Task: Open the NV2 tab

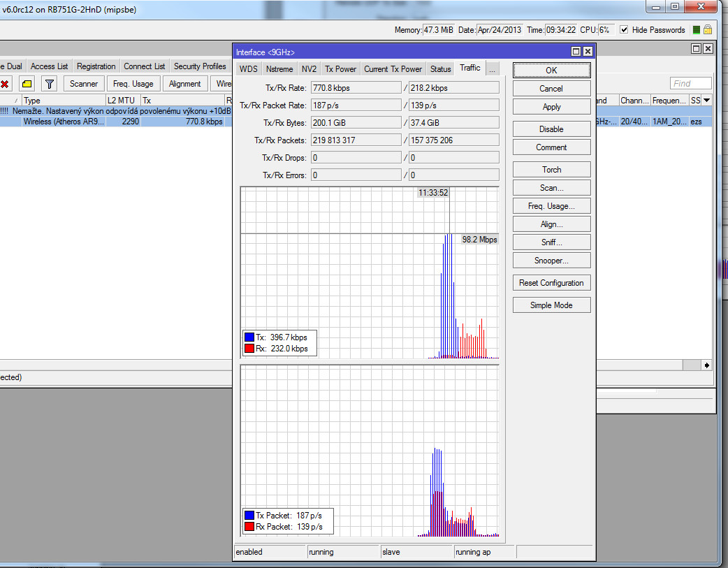Action: click(x=310, y=68)
